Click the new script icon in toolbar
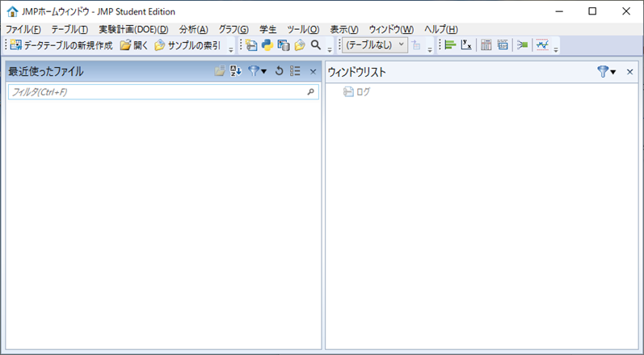 [x=251, y=45]
